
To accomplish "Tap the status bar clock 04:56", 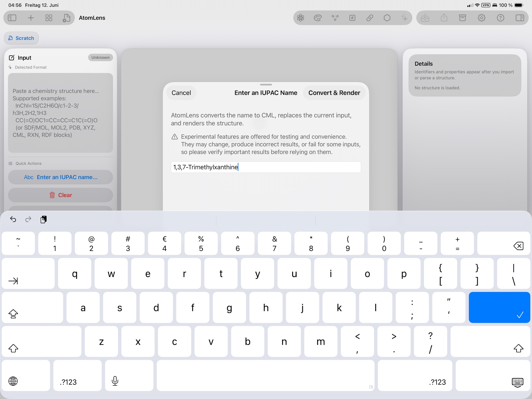I will [x=15, y=5].
